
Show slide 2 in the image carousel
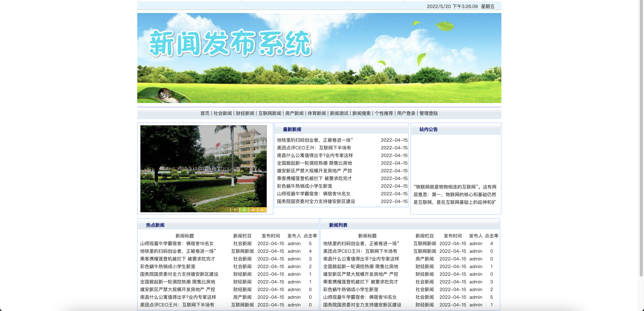pyautogui.click(x=244, y=210)
